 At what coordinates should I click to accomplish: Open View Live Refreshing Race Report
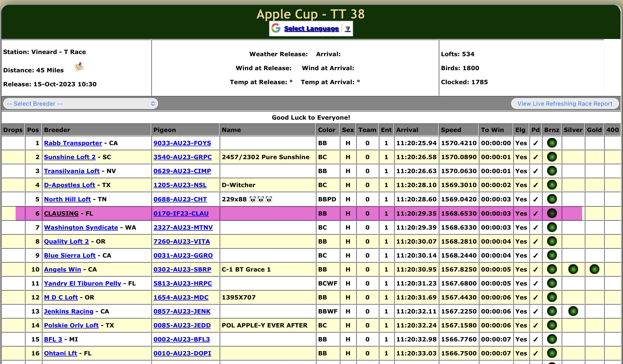[x=565, y=104]
